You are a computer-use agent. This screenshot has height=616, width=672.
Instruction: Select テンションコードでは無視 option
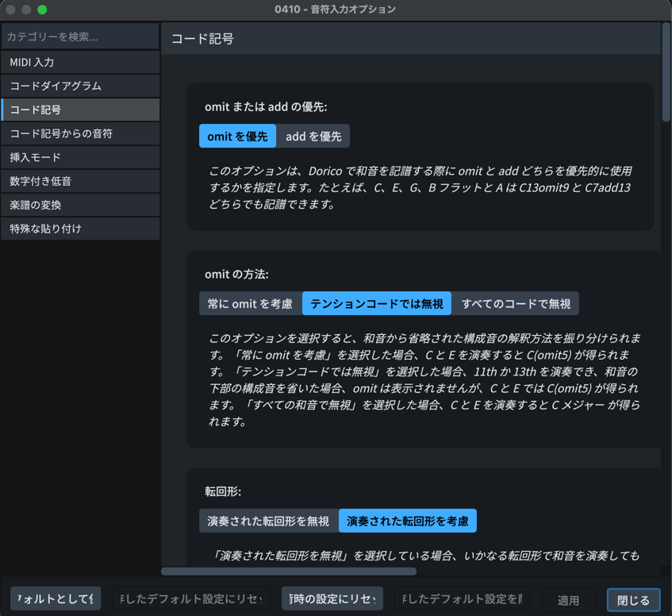pyautogui.click(x=377, y=303)
